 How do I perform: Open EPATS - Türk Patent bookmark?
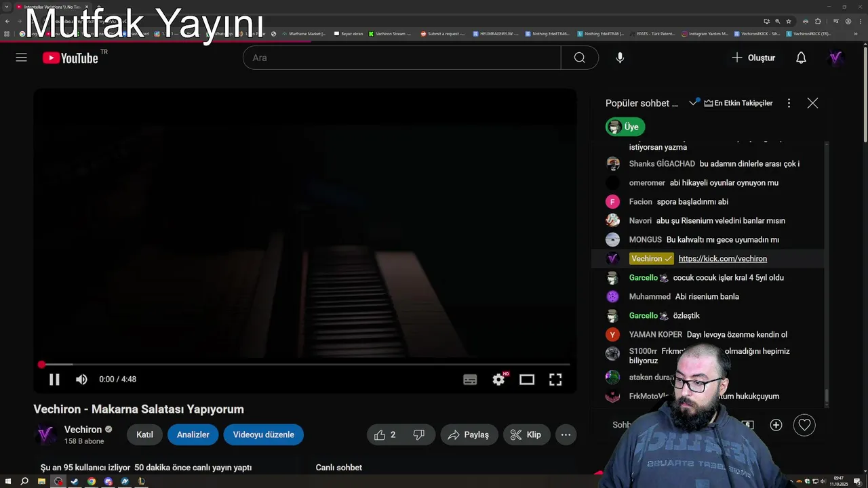(652, 34)
